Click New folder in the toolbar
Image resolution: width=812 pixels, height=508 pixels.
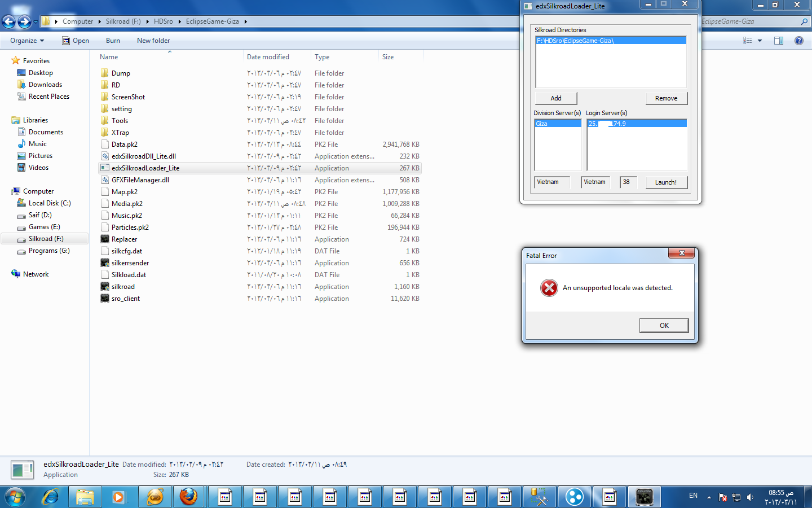click(153, 41)
